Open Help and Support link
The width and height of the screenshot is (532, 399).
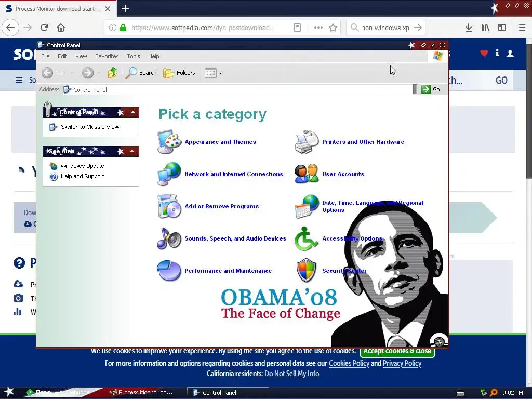[x=82, y=176]
